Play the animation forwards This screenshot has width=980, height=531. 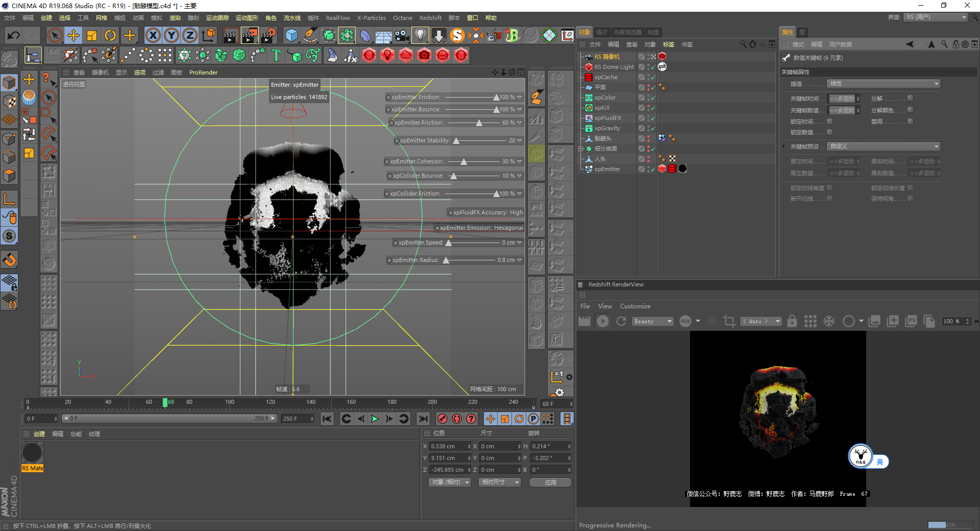pos(375,419)
